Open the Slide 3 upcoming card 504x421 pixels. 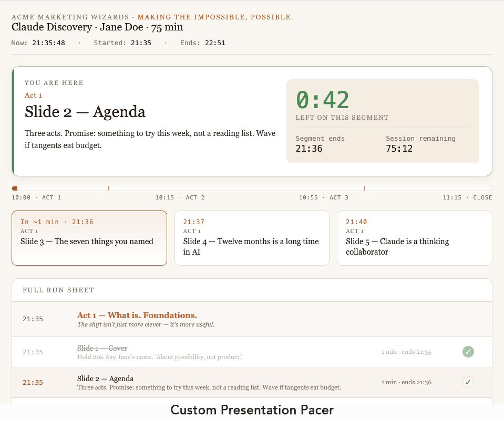point(89,238)
